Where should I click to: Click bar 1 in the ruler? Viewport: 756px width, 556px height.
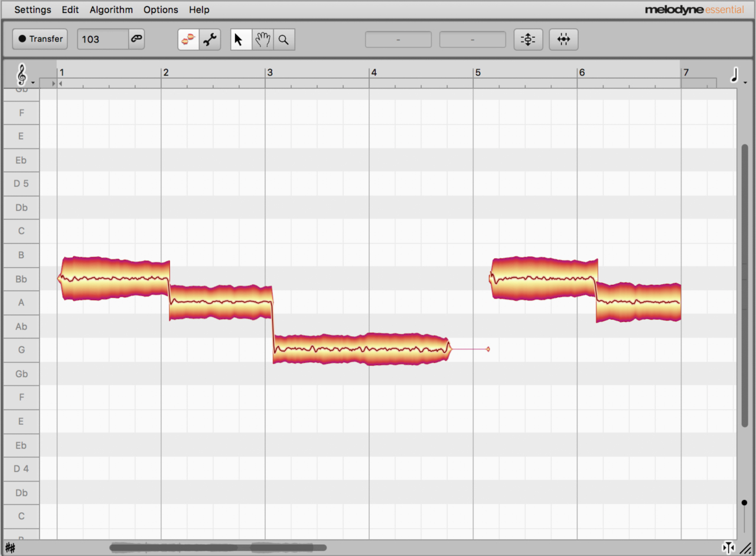point(61,73)
